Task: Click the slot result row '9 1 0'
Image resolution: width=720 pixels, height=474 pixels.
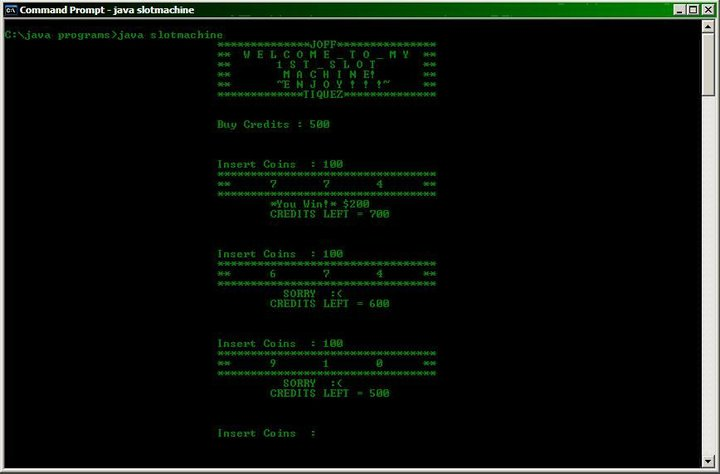Action: pos(326,363)
